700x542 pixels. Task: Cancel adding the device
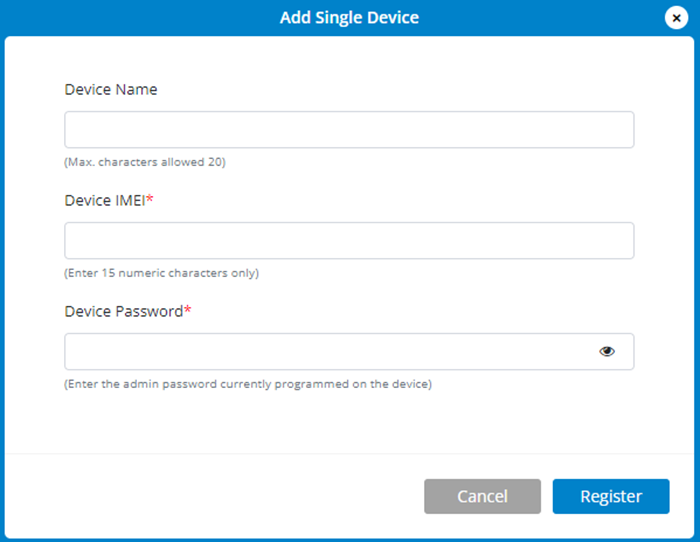click(x=482, y=496)
